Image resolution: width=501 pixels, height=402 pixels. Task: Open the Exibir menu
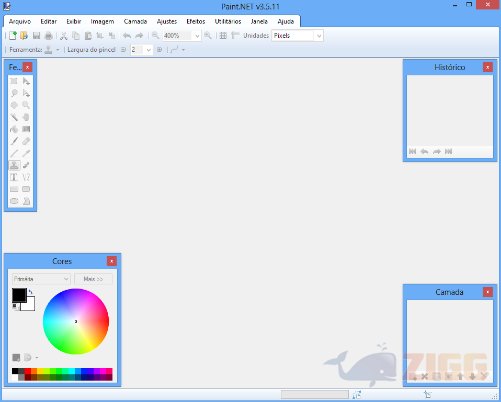74,21
